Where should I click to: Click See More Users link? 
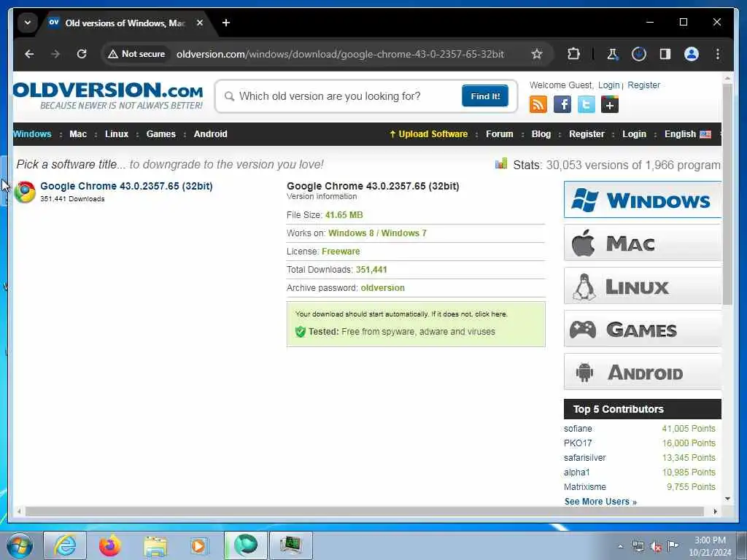tap(600, 502)
